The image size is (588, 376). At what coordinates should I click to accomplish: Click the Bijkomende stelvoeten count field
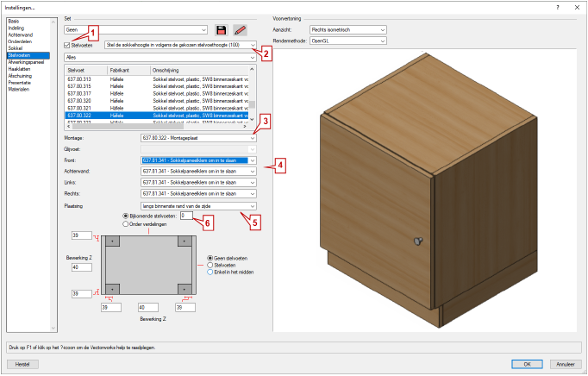click(x=187, y=216)
